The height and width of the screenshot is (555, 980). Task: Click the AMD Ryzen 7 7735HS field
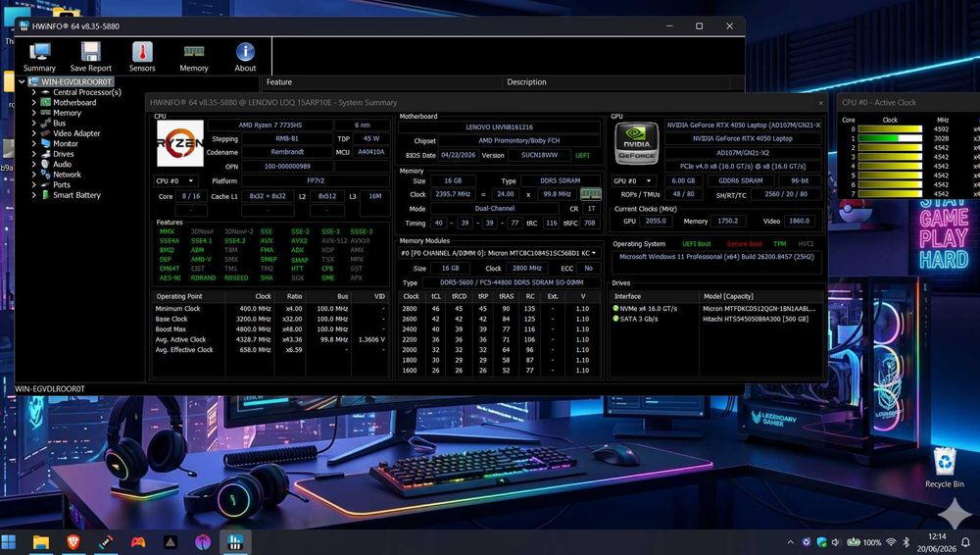[x=270, y=126]
